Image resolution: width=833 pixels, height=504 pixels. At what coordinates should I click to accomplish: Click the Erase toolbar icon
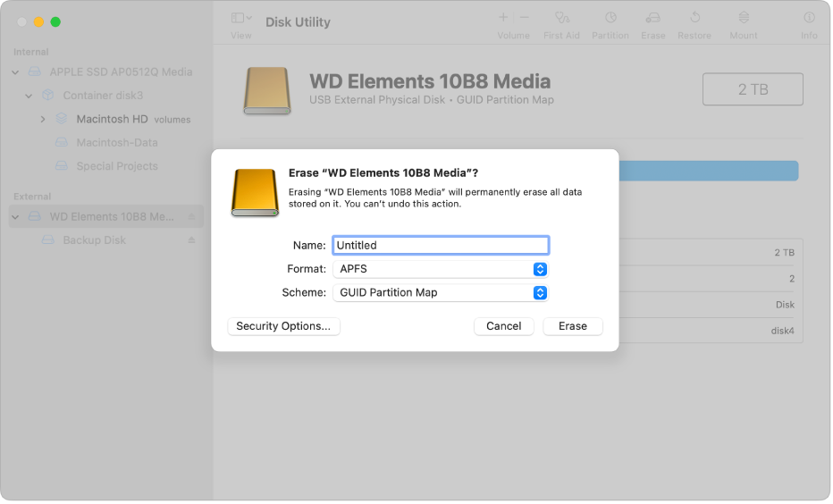pos(653,18)
